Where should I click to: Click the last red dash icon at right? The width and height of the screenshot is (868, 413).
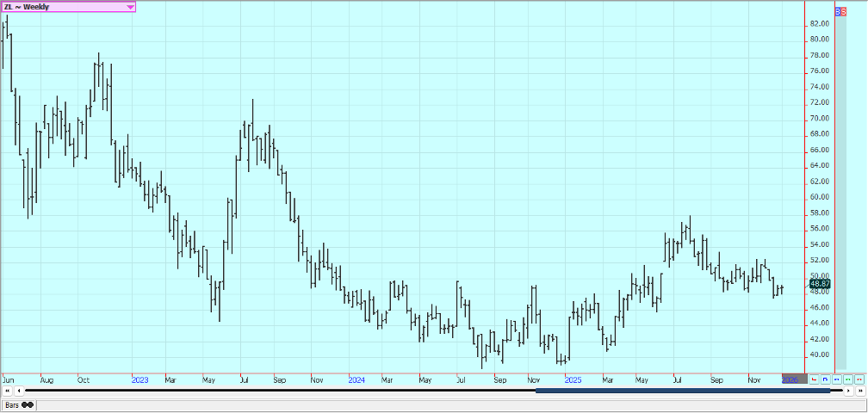coord(859,379)
